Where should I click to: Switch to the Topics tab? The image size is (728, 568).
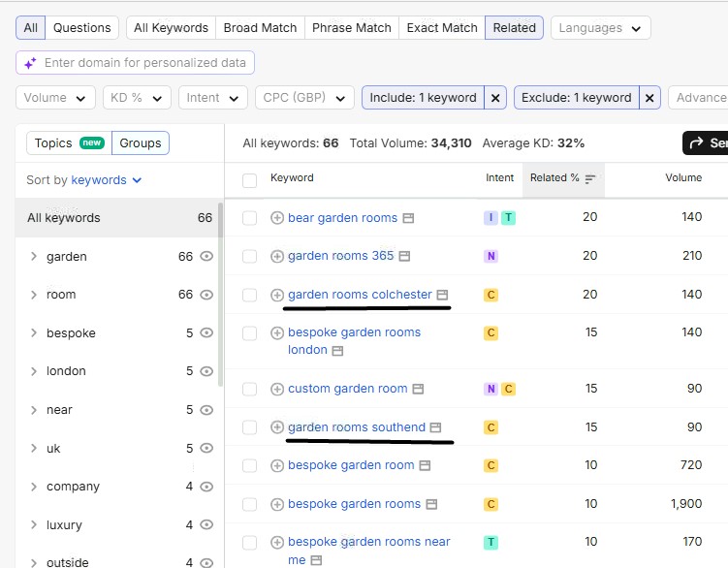pos(69,143)
